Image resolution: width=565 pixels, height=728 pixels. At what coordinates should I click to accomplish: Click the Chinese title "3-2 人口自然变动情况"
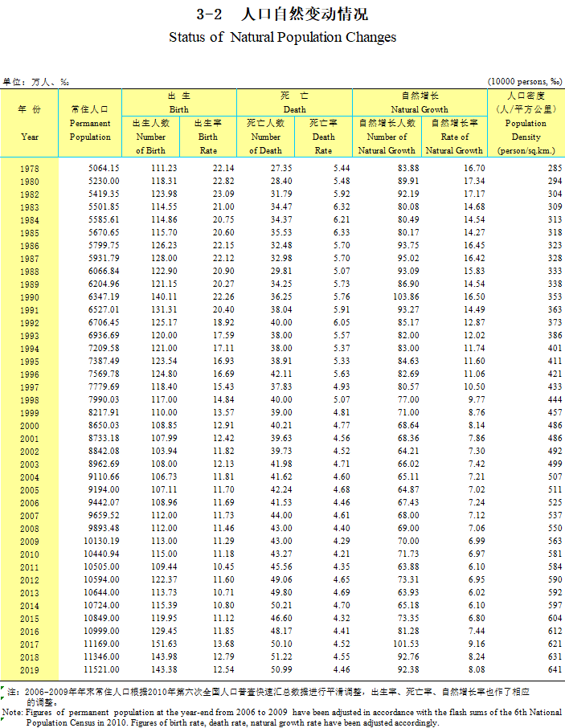point(282,14)
